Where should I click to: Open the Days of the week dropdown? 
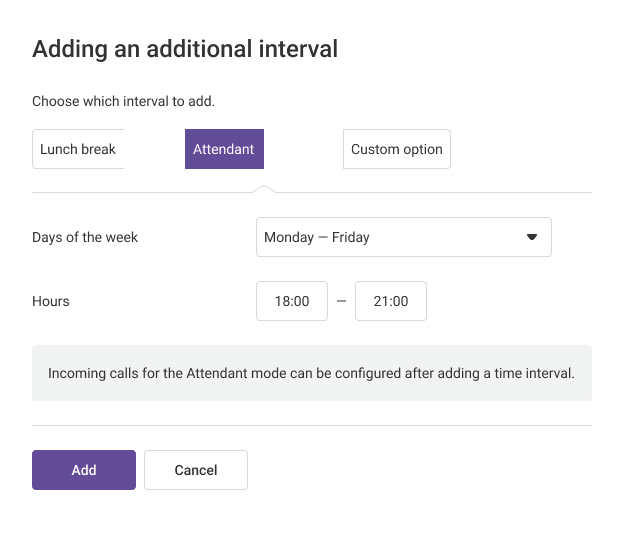[x=403, y=237]
